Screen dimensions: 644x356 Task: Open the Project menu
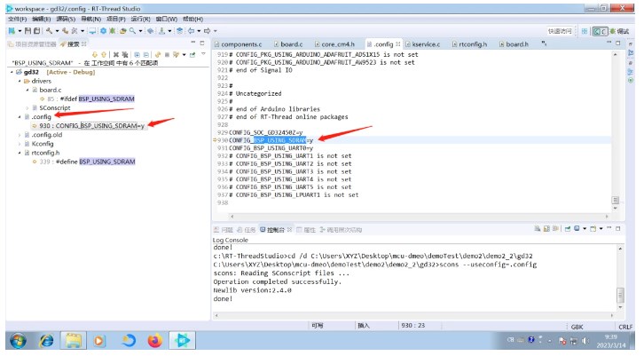click(116, 19)
